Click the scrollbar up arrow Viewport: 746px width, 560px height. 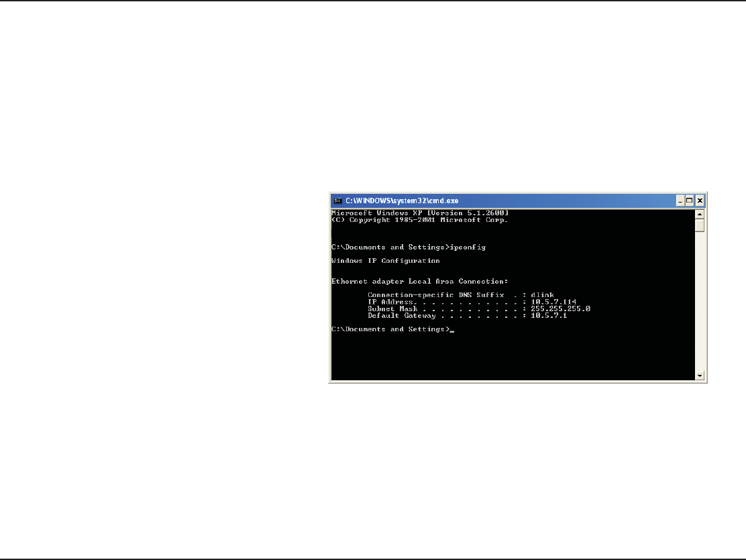pos(699,214)
